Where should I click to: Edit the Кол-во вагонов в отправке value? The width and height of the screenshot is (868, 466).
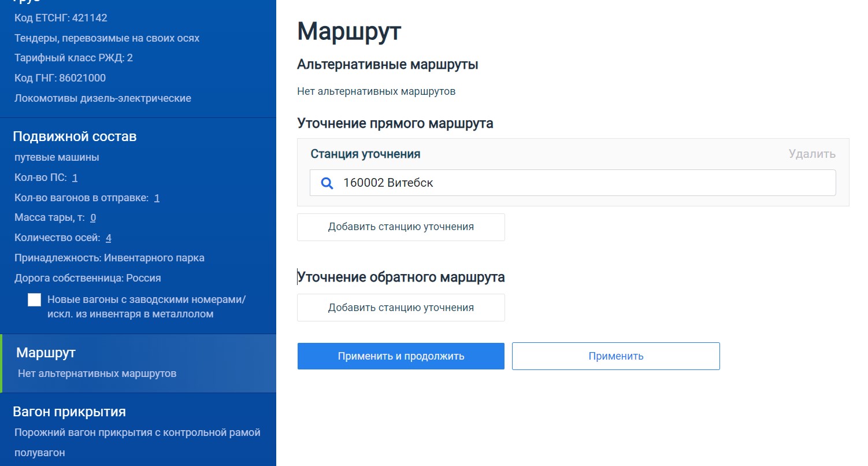[157, 198]
